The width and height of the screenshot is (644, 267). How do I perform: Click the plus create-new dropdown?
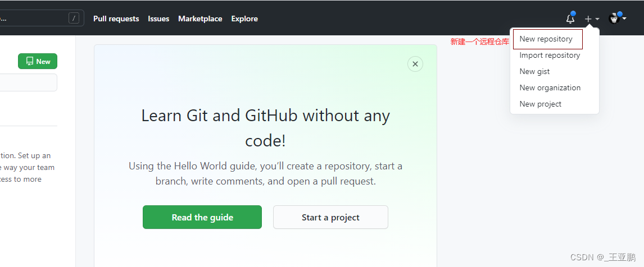click(x=592, y=19)
